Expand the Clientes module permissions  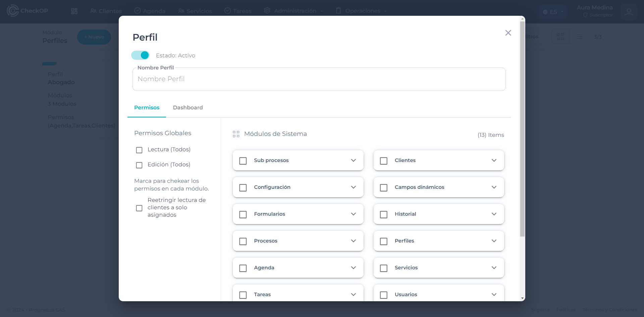pos(494,160)
